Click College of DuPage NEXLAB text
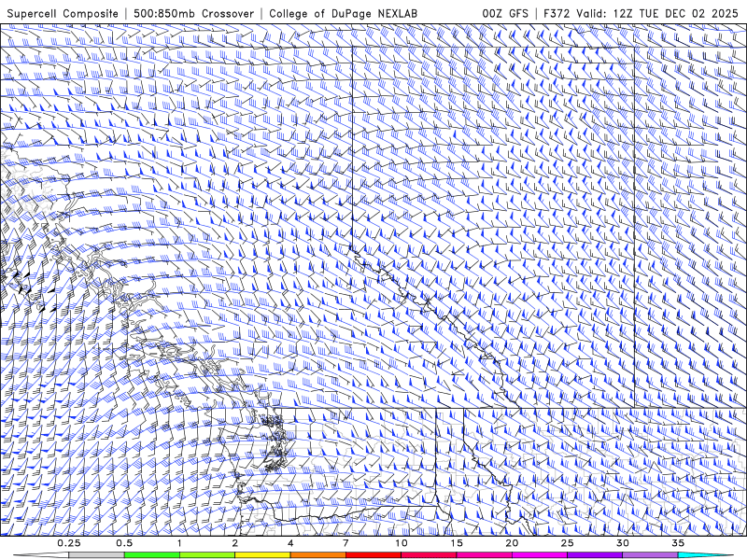Screen dimensions: 747x560 click(343, 13)
